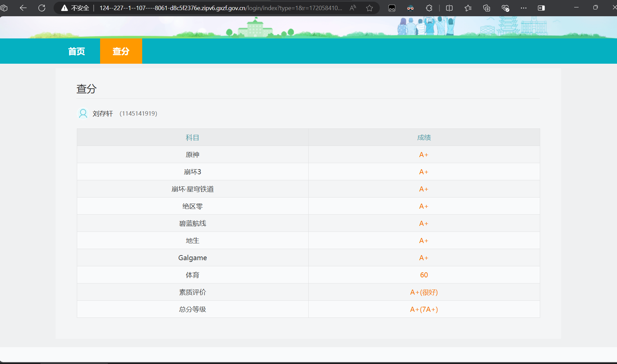The height and width of the screenshot is (364, 617).
Task: Add page to favorites with star icon
Action: 370,8
